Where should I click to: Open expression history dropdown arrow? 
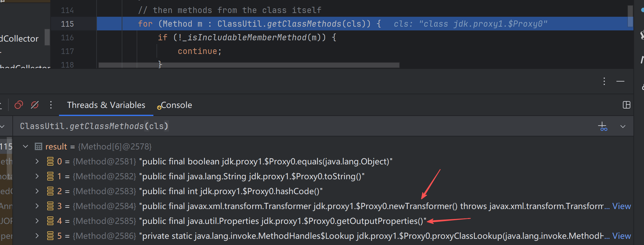tap(623, 127)
